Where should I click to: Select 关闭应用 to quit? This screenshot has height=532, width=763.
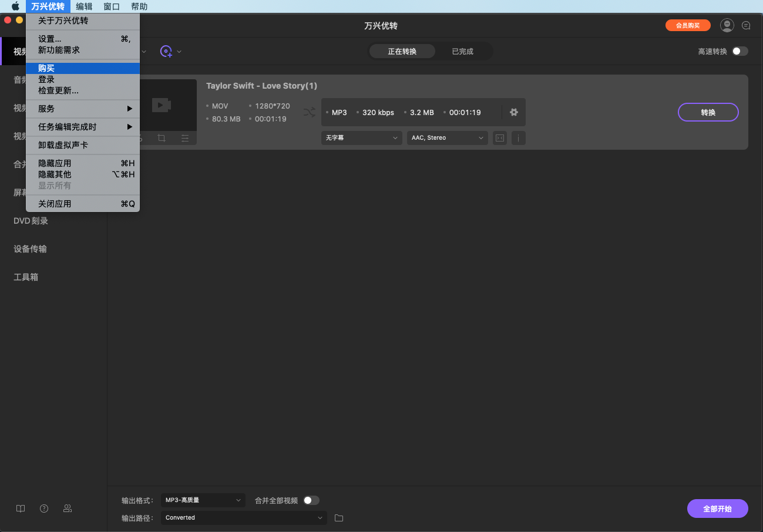point(83,204)
